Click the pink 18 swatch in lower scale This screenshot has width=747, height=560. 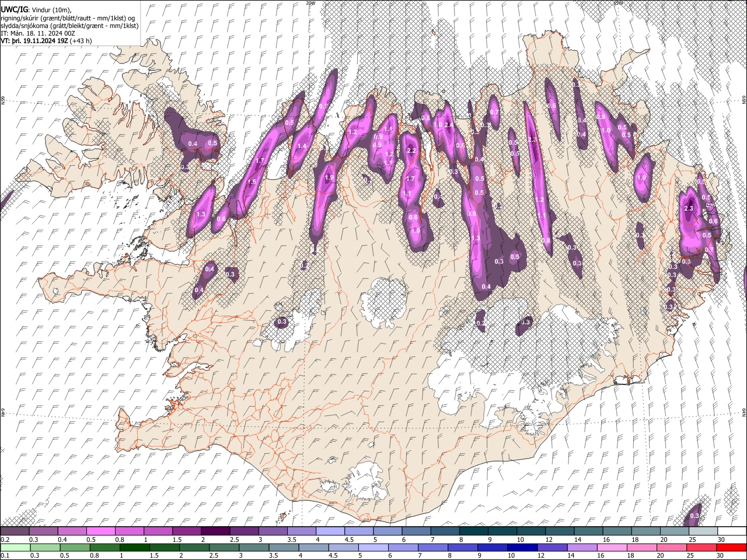pos(641,547)
